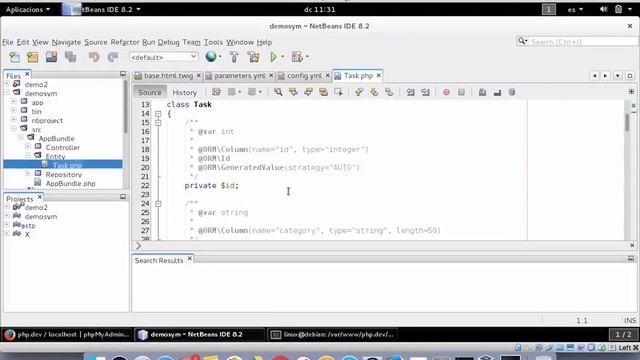Click the split editor plus icon
The width and height of the screenshot is (640, 360).
pos(631,91)
